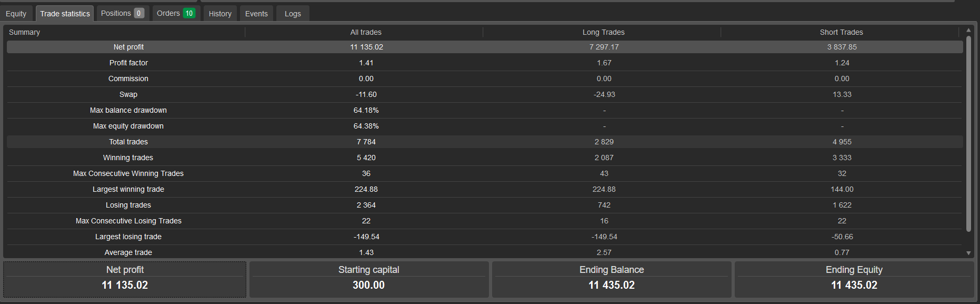Screen dimensions: 980x304
Task: Click the Starting capital summary panel
Action: [x=368, y=279]
